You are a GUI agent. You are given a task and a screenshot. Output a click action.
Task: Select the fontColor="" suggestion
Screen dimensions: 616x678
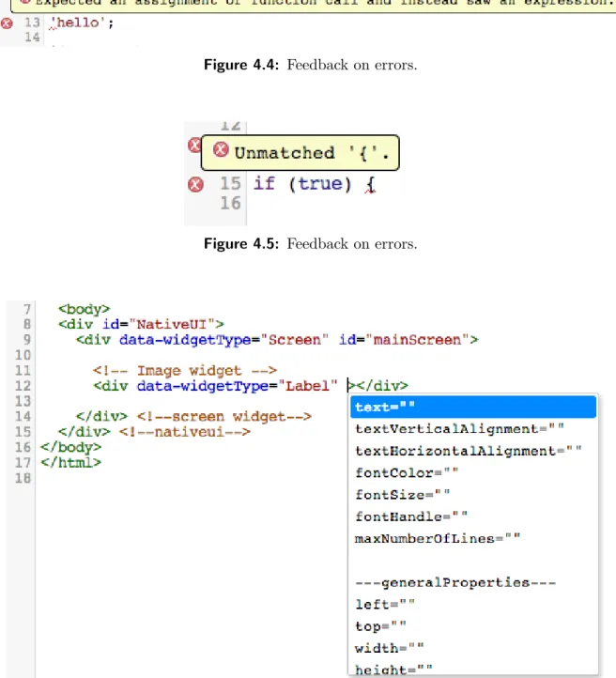(x=473, y=472)
